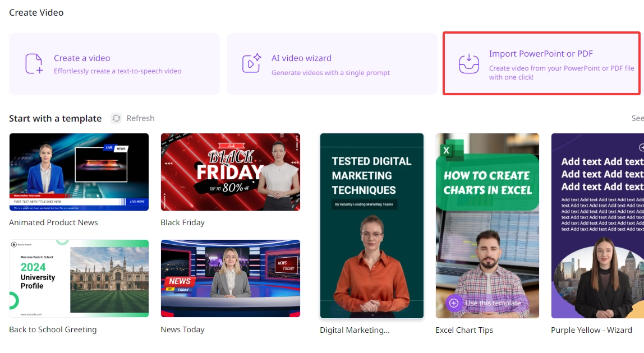Open the Create a video card

coord(114,63)
